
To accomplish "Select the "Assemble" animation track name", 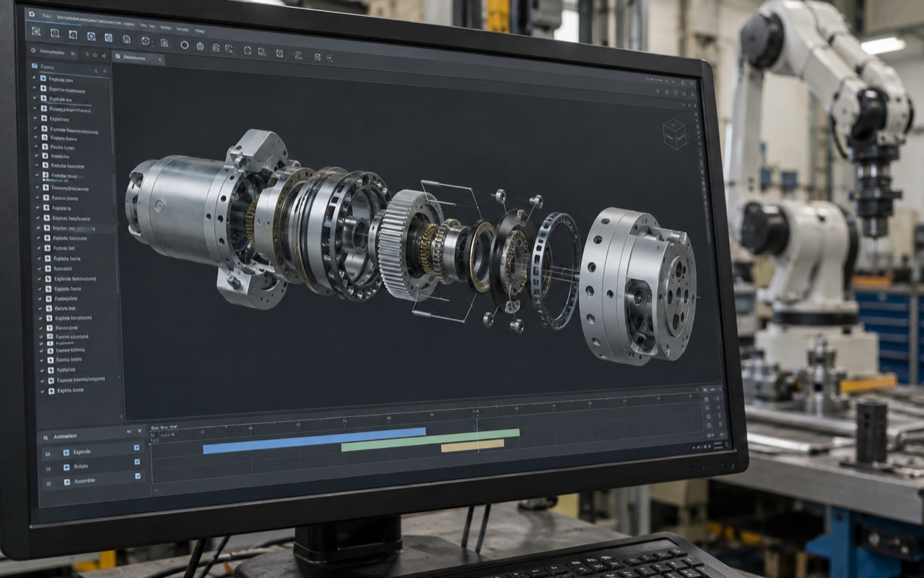I will [x=84, y=481].
